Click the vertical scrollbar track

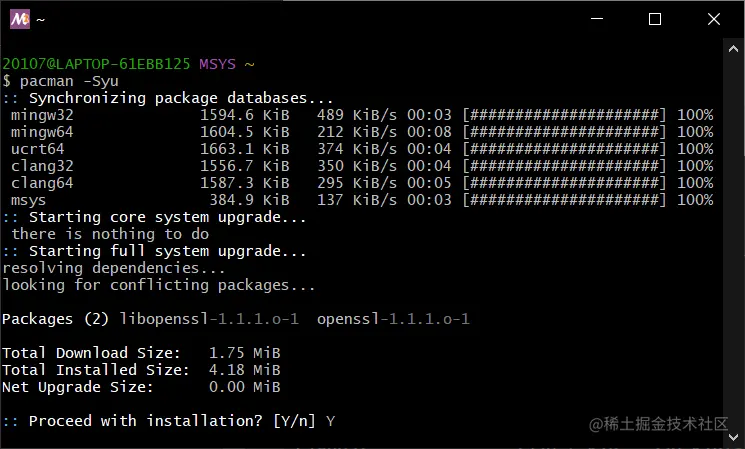coord(733,242)
